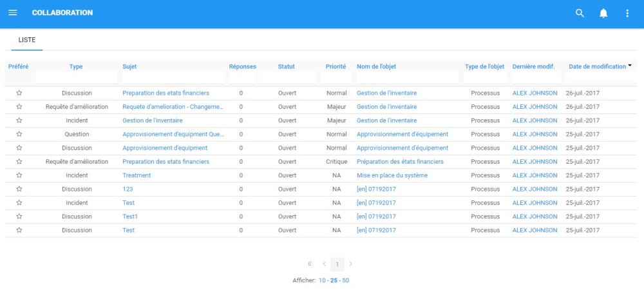
Task: Open Mise en place du système object link
Action: [392, 175]
